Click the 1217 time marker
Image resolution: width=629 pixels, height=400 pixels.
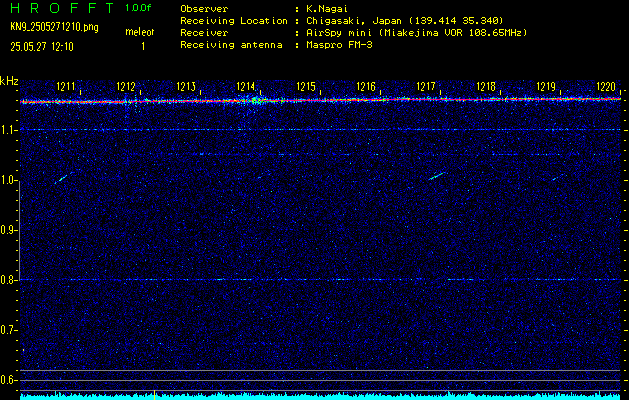(x=426, y=87)
